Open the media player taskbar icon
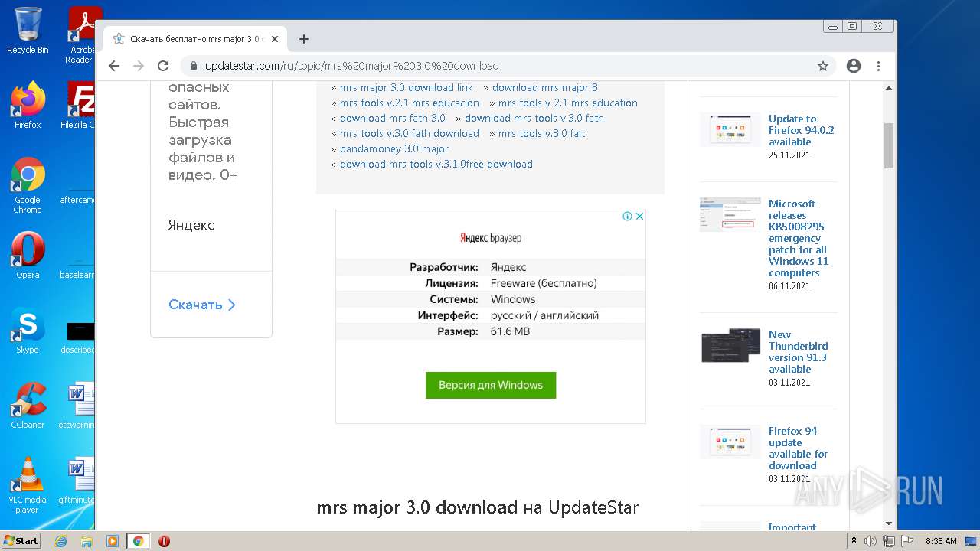The image size is (980, 551). (x=113, y=541)
